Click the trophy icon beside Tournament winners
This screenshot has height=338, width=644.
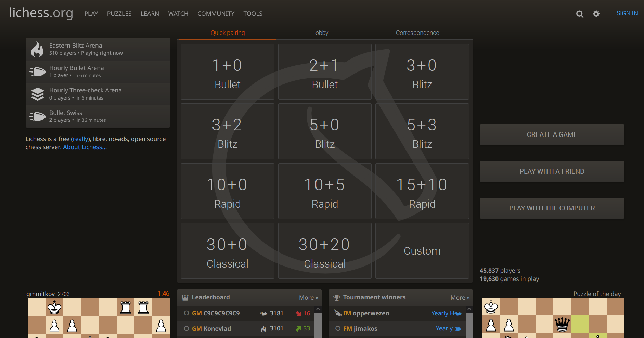pos(337,297)
